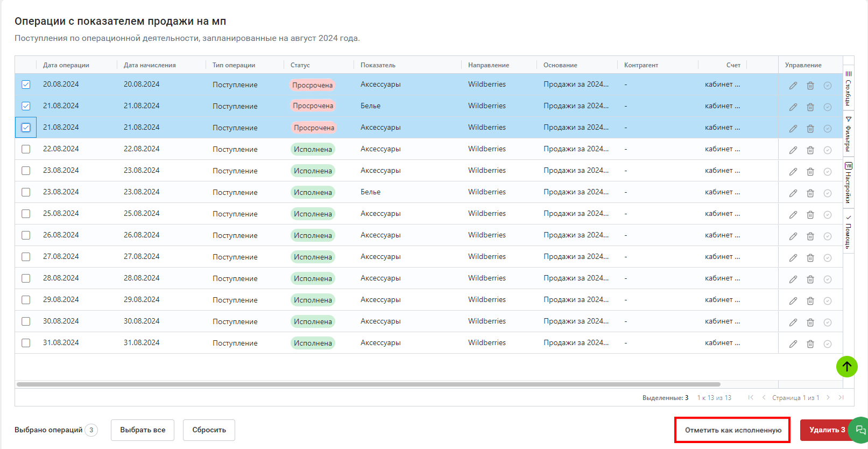Check the 27.08.2024 row checkbox
This screenshot has width=868, height=449.
point(26,257)
